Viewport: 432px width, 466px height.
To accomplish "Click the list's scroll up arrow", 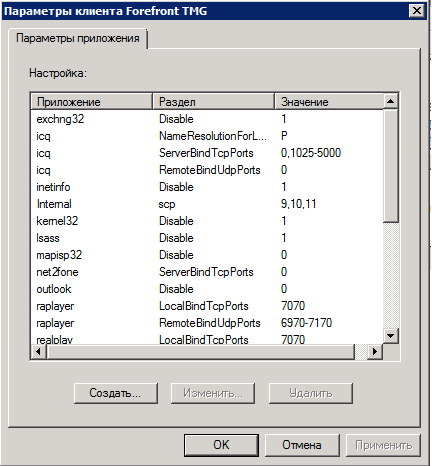I will [x=391, y=101].
